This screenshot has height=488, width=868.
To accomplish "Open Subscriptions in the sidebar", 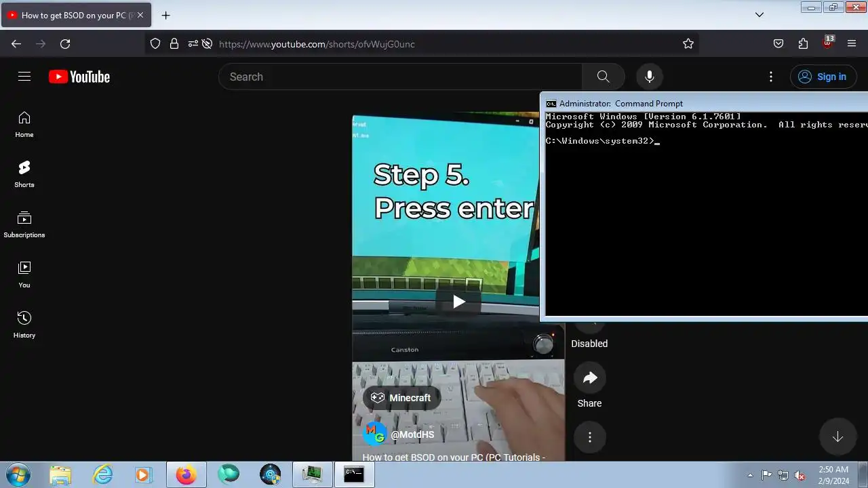I will pos(24,225).
